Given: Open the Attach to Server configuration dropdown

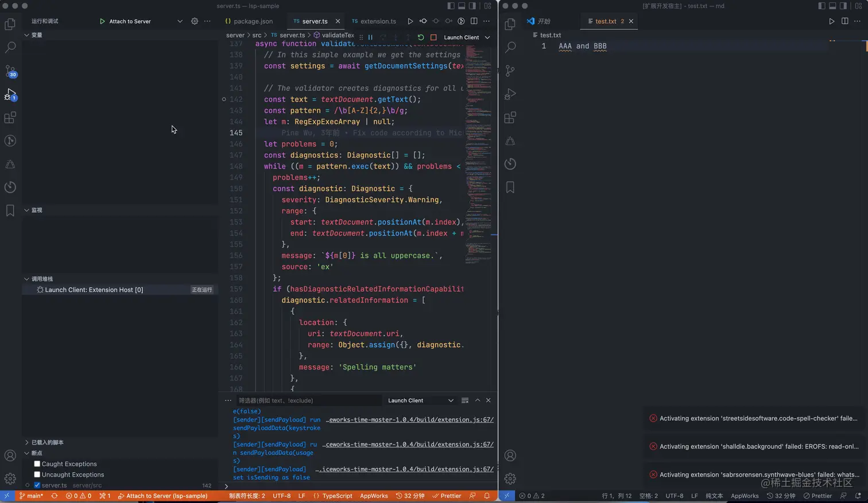Looking at the screenshot, I should point(180,21).
